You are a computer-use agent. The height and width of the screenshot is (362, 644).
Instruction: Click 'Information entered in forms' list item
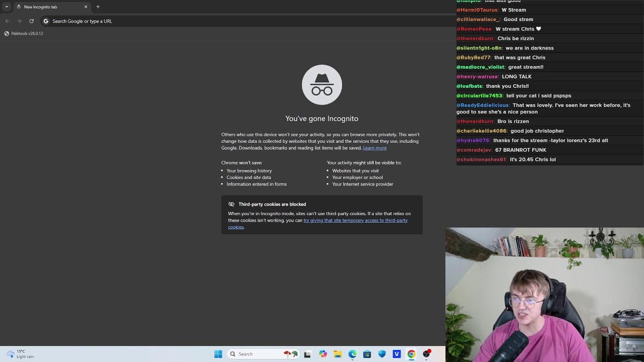[257, 184]
